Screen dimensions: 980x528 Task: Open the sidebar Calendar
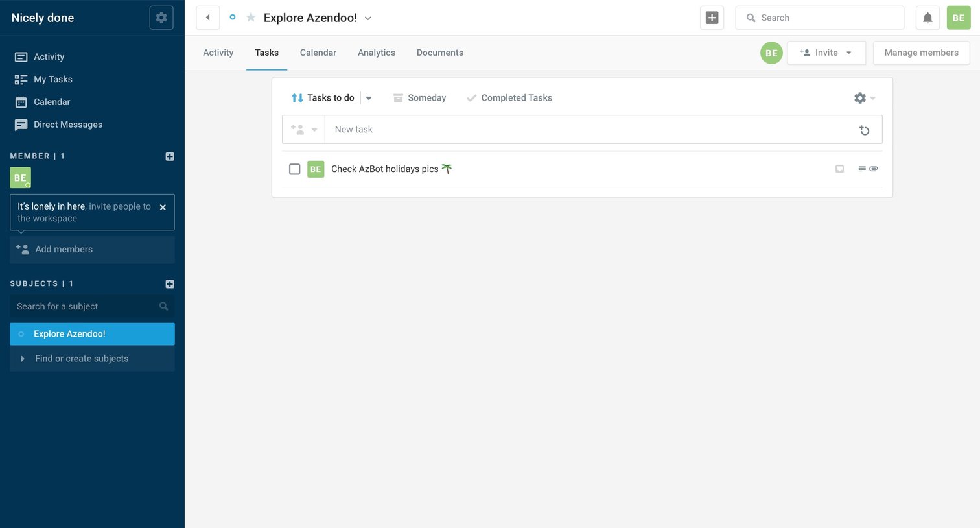[42, 102]
